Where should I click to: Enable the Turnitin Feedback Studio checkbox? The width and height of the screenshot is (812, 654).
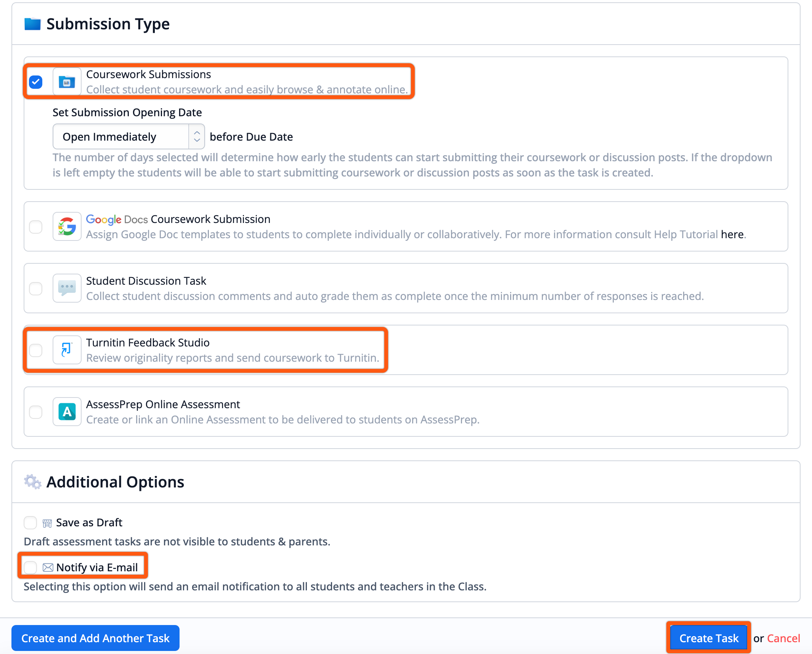point(36,350)
